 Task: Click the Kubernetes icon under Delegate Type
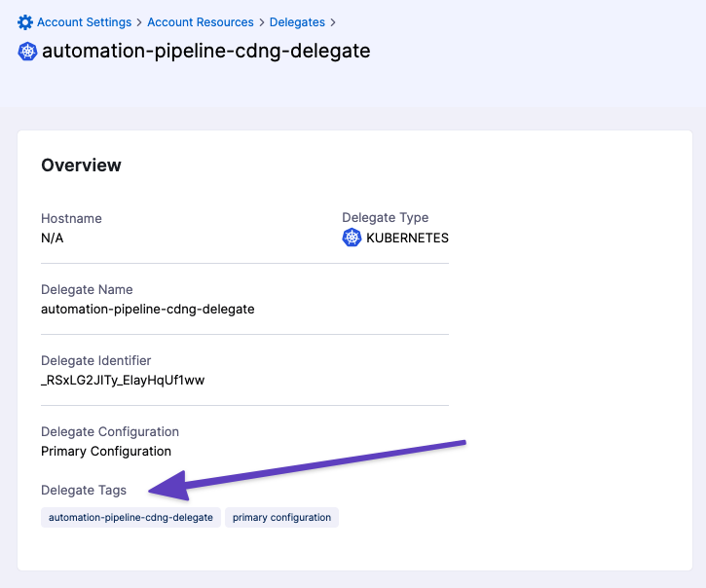(x=352, y=238)
